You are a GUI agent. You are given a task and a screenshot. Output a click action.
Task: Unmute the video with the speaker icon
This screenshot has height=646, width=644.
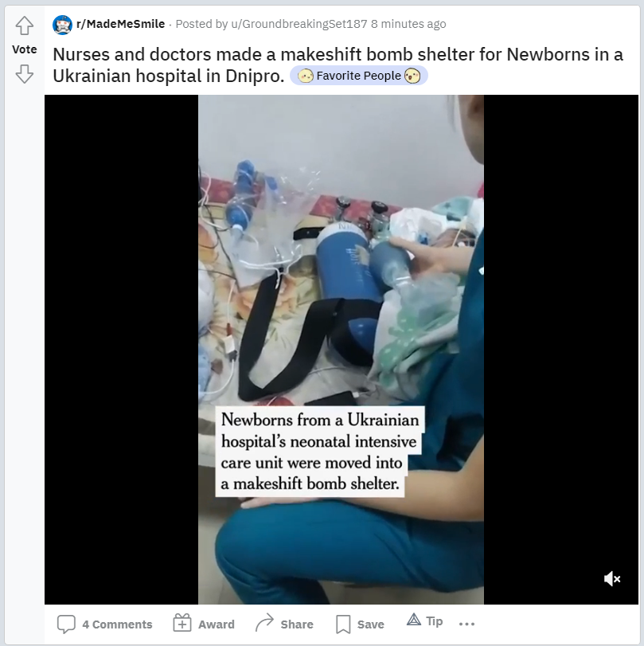click(x=612, y=579)
